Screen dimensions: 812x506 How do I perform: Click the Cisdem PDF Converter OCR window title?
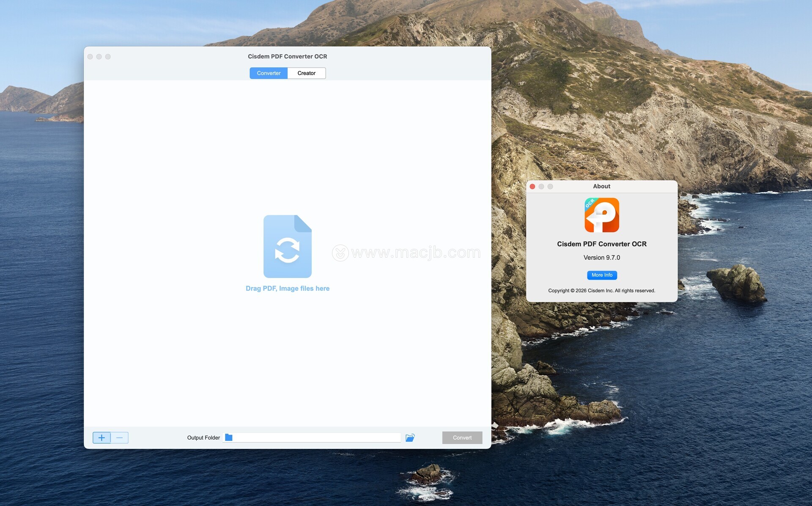[x=287, y=56]
